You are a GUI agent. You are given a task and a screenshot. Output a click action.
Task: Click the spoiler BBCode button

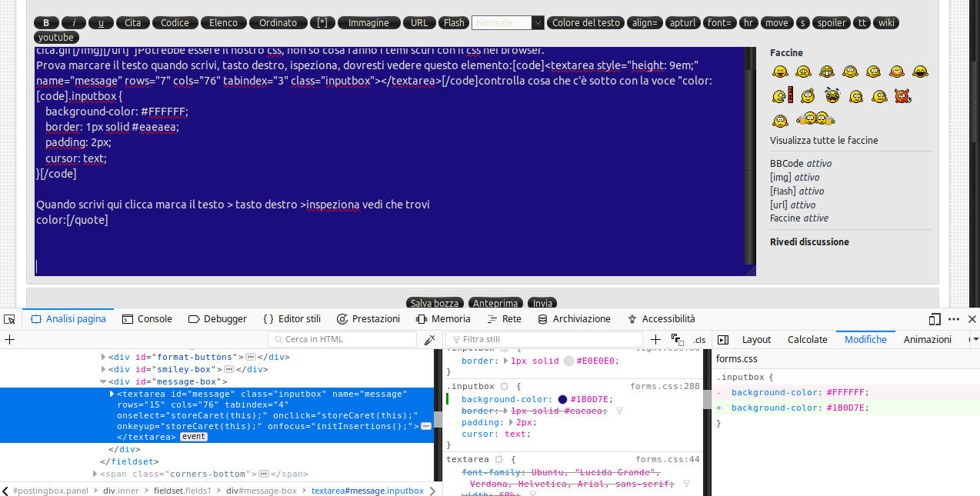click(832, 22)
